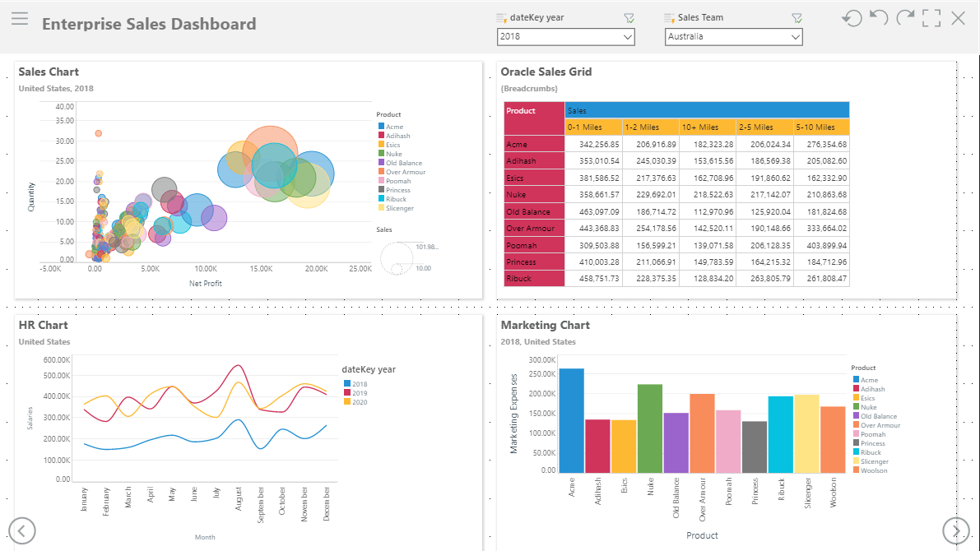This screenshot has height=551, width=980.
Task: Click the 1-2 Miles column header
Action: point(651,127)
